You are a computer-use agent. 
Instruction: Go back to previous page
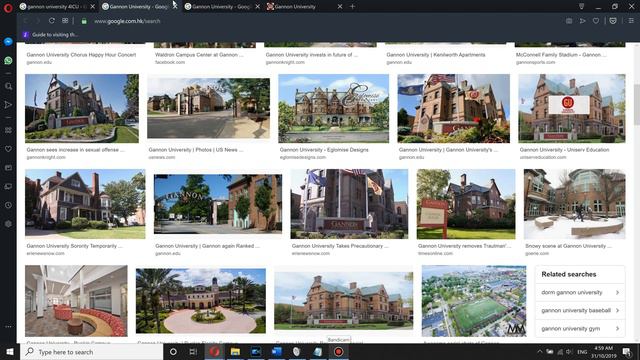tap(26, 21)
